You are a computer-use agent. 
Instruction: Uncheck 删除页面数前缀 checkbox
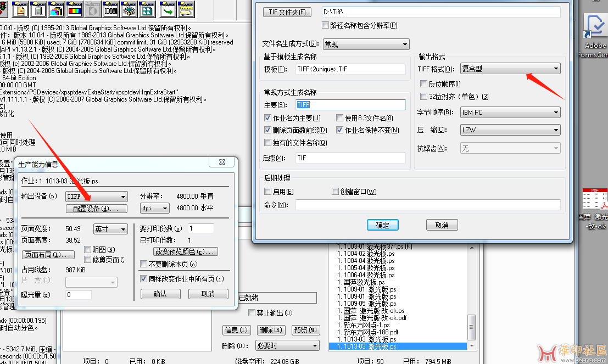pos(268,130)
